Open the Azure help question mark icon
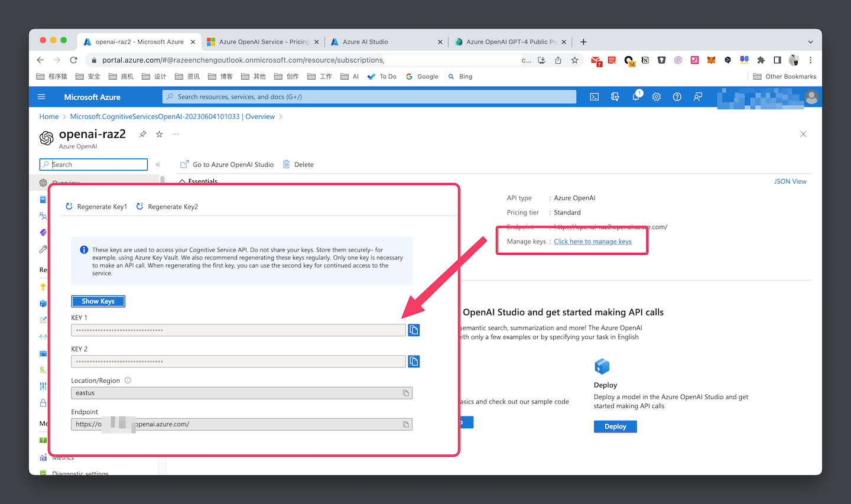Viewport: 851px width, 504px height. 677,97
